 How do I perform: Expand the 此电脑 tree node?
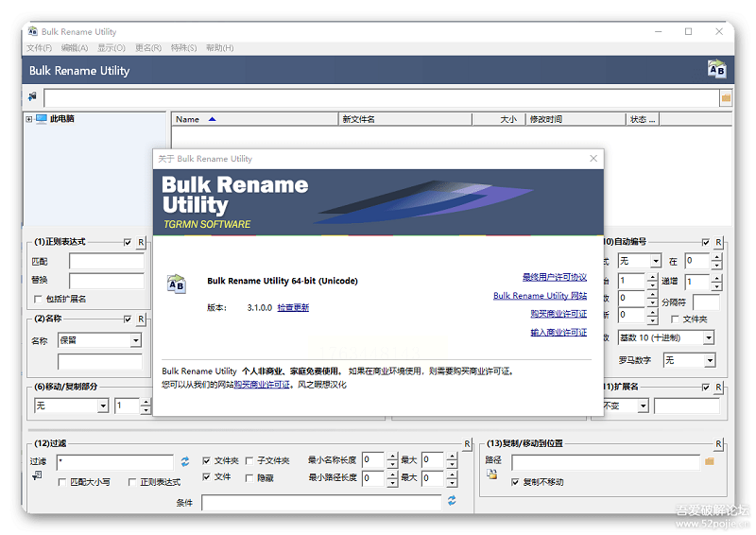point(29,119)
